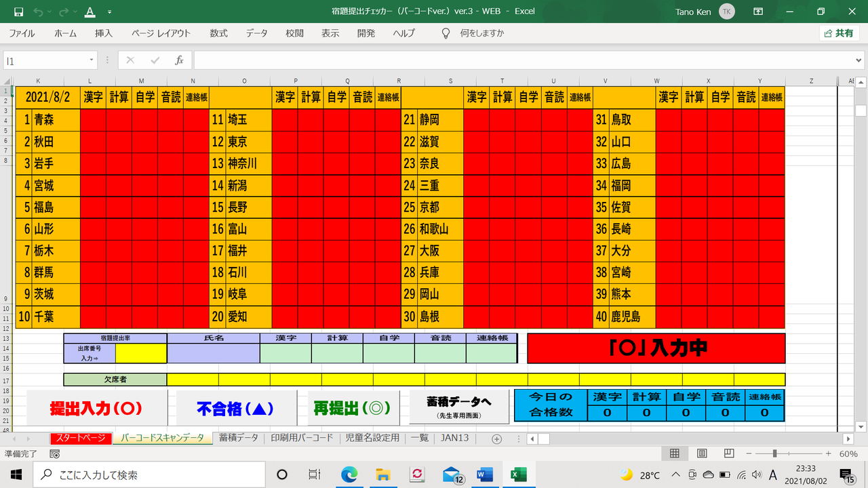Click the 60% zoom level text
868x488 pixels.
[x=848, y=453]
